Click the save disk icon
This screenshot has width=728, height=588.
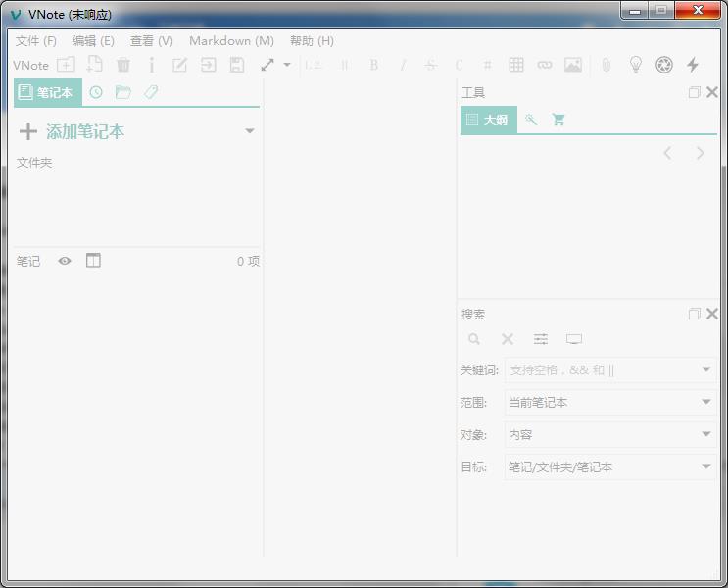tap(236, 65)
